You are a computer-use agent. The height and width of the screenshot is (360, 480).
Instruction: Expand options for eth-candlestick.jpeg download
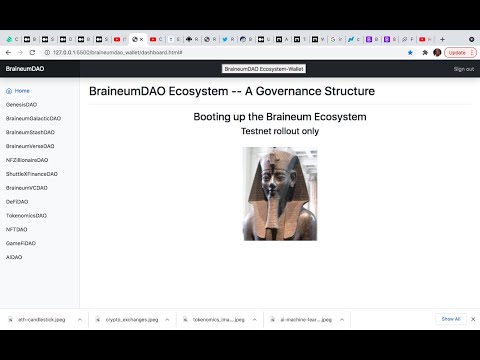[80, 319]
